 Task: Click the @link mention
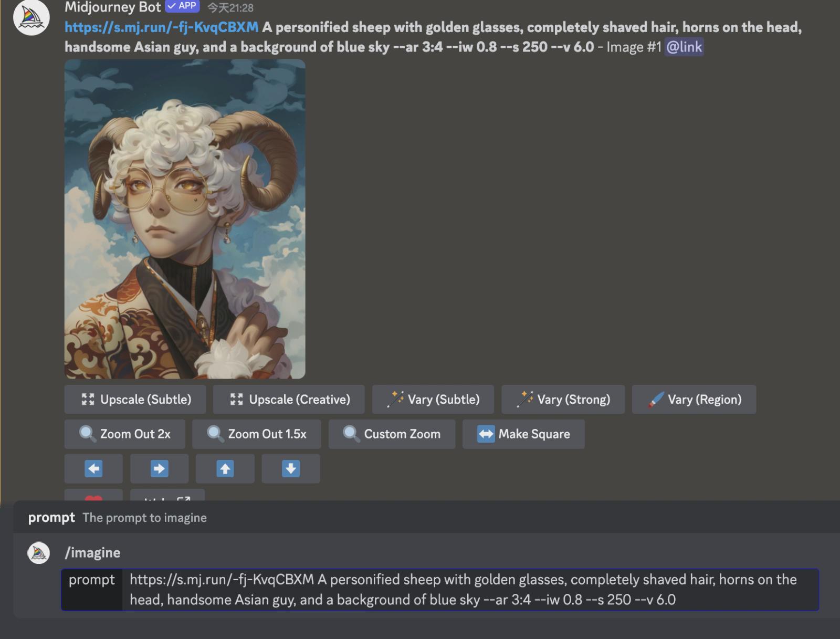point(684,47)
